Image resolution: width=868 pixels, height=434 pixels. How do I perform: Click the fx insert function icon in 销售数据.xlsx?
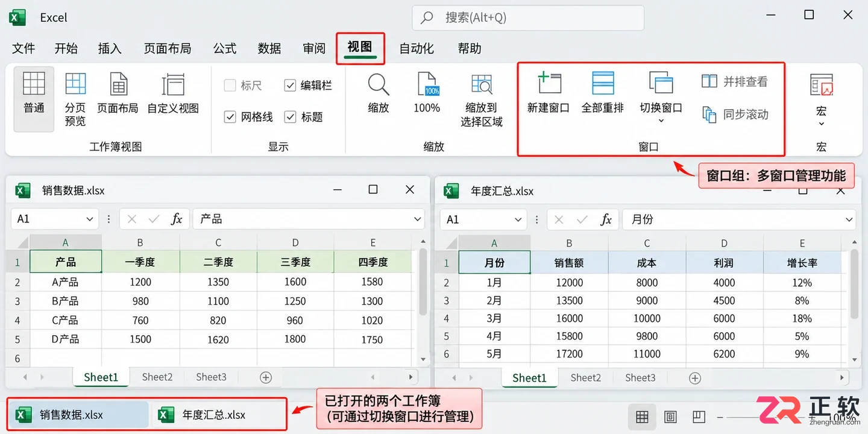(x=177, y=219)
